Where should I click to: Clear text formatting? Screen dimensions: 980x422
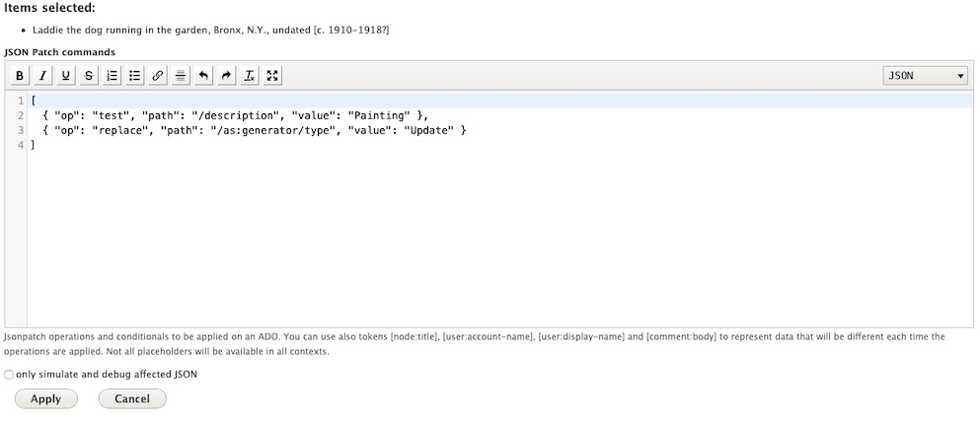point(251,76)
